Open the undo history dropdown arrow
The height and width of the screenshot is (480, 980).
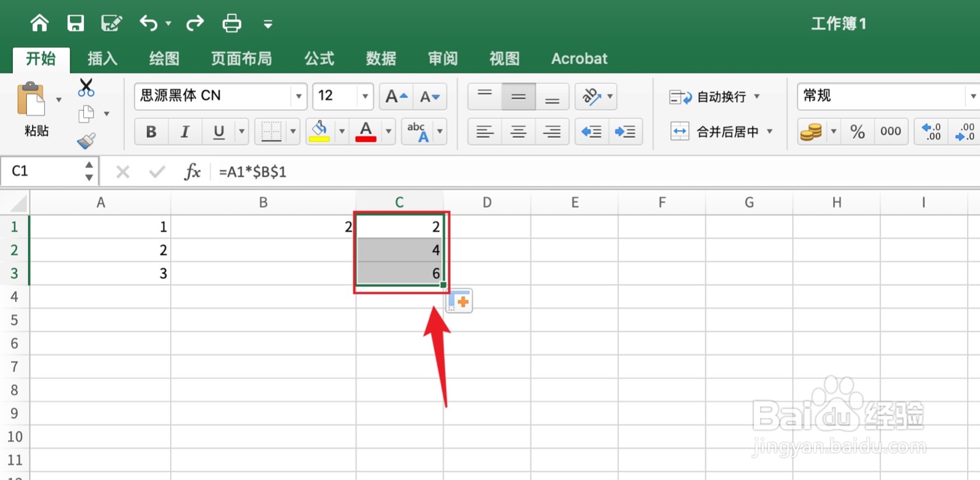pos(168,24)
